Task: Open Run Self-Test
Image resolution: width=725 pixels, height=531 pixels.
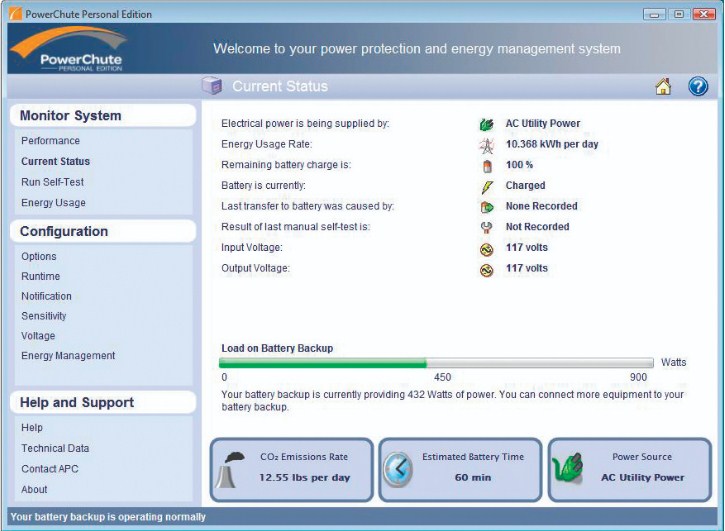Action: pyautogui.click(x=52, y=182)
